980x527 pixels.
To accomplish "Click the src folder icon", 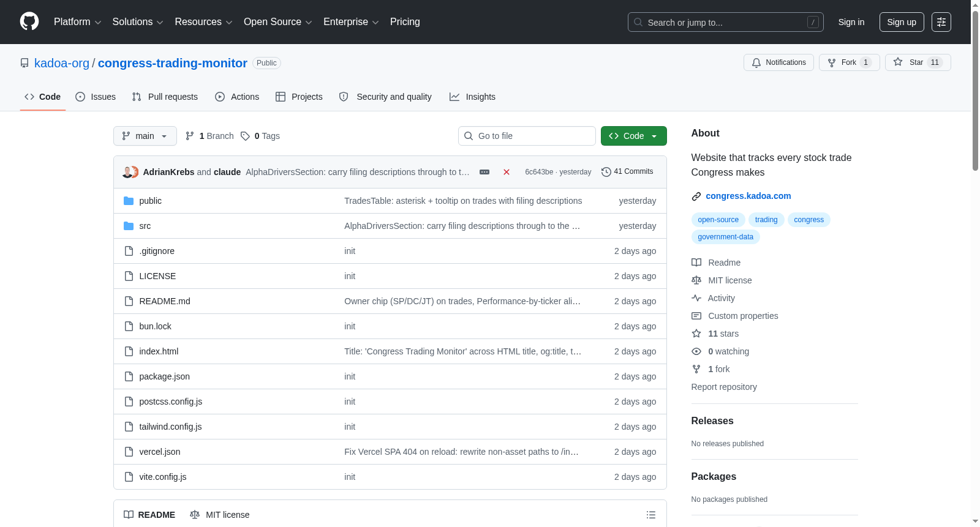I will coord(129,226).
